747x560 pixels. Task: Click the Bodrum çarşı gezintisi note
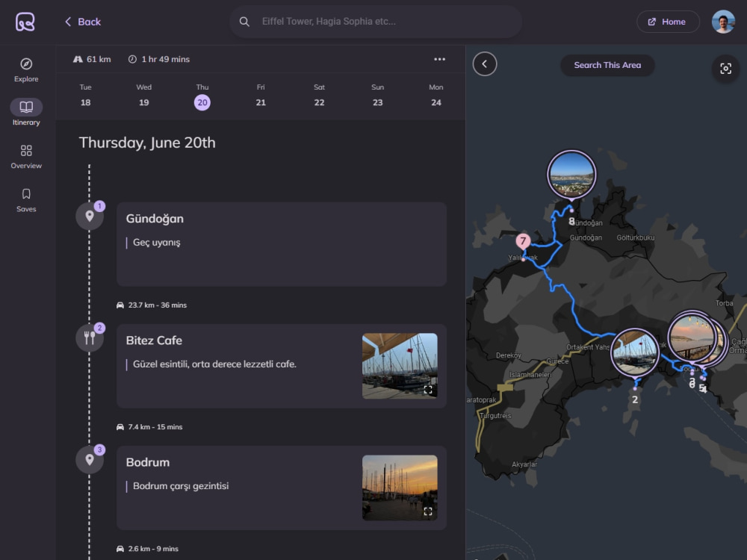181,486
